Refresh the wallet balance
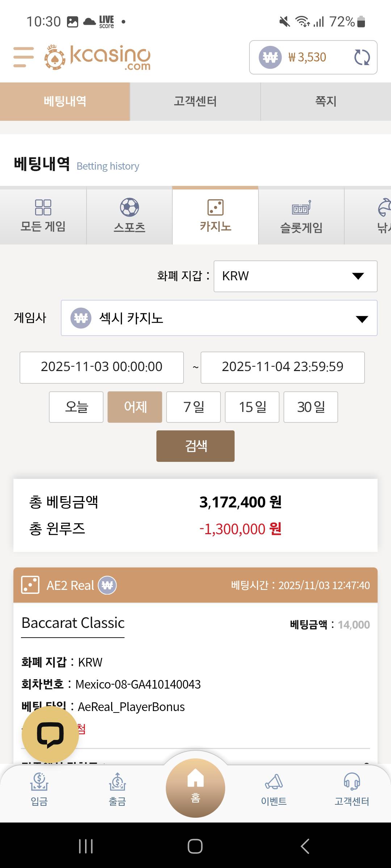This screenshot has width=391, height=868. point(362,58)
